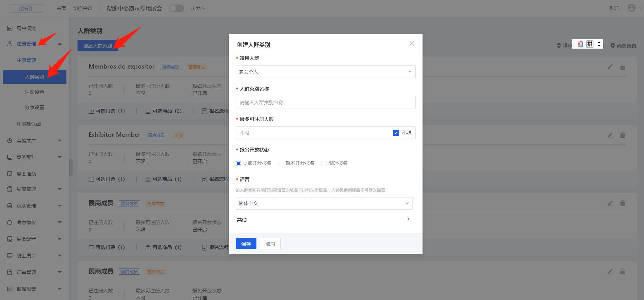Click the account avatar icon
Screen dimensions: 644x300
pos(631,8)
